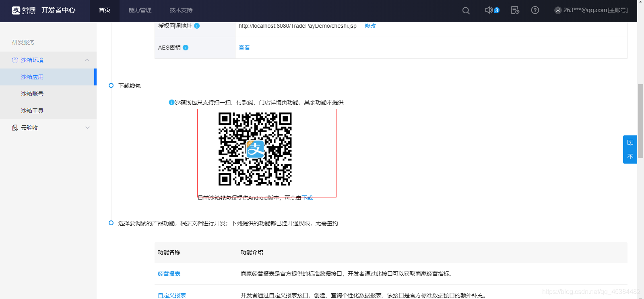The width and height of the screenshot is (644, 299).
Task: Click info icon beside AES密钥
Action: tap(186, 48)
